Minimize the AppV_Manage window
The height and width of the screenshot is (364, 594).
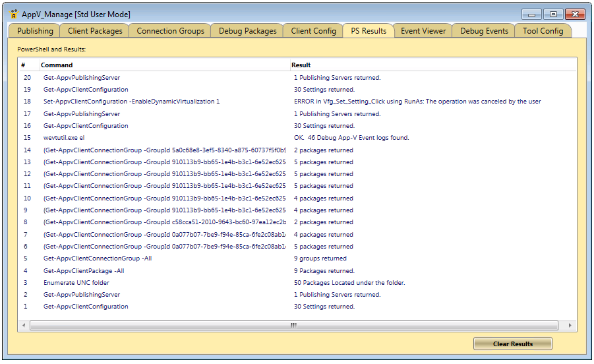531,15
